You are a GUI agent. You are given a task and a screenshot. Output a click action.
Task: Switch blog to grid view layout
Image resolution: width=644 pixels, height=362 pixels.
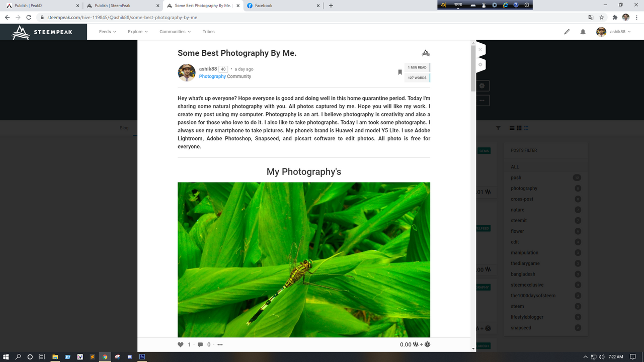tap(519, 128)
